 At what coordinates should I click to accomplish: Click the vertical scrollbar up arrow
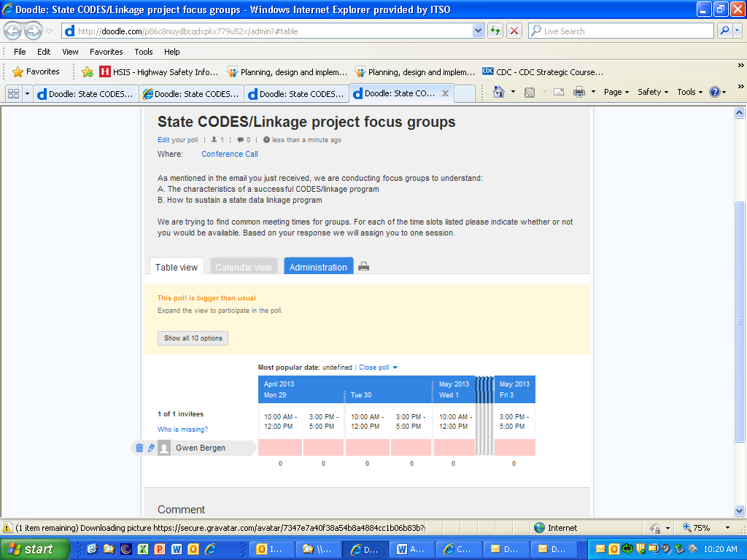tap(739, 113)
